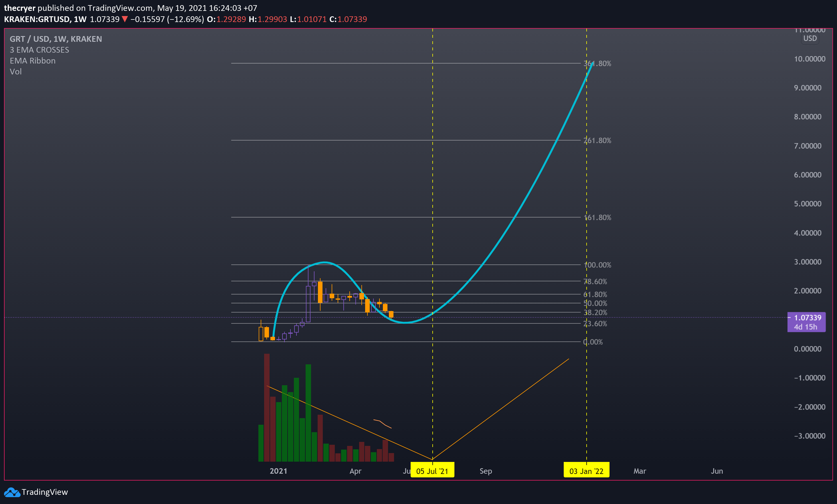This screenshot has width=837, height=504.
Task: Click the 5.00000 price axis value
Action: point(808,204)
